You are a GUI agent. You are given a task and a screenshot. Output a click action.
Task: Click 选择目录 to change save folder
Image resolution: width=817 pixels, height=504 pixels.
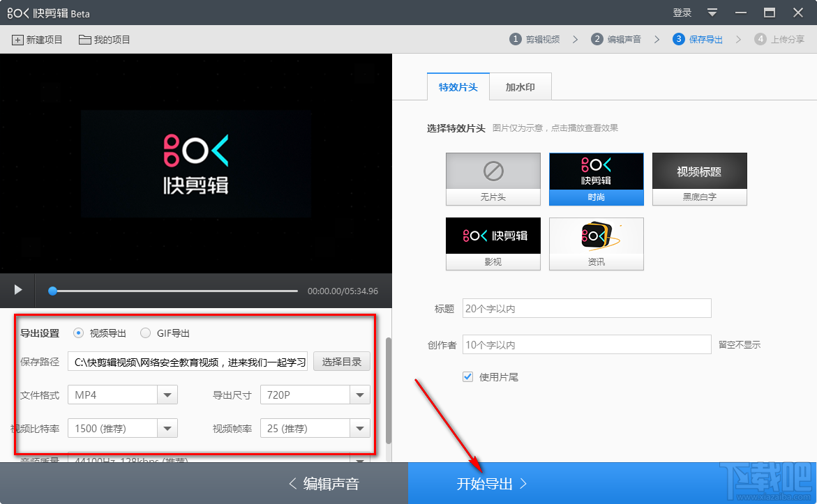(341, 361)
